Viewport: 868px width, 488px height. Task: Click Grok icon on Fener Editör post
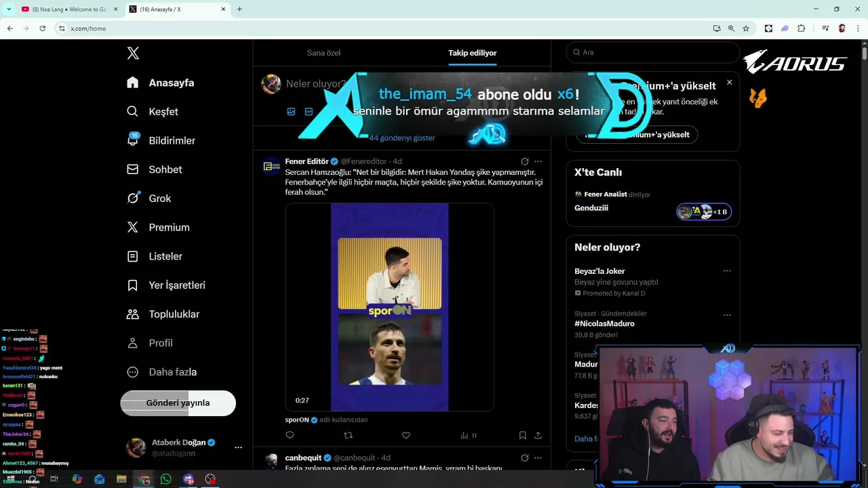point(524,161)
